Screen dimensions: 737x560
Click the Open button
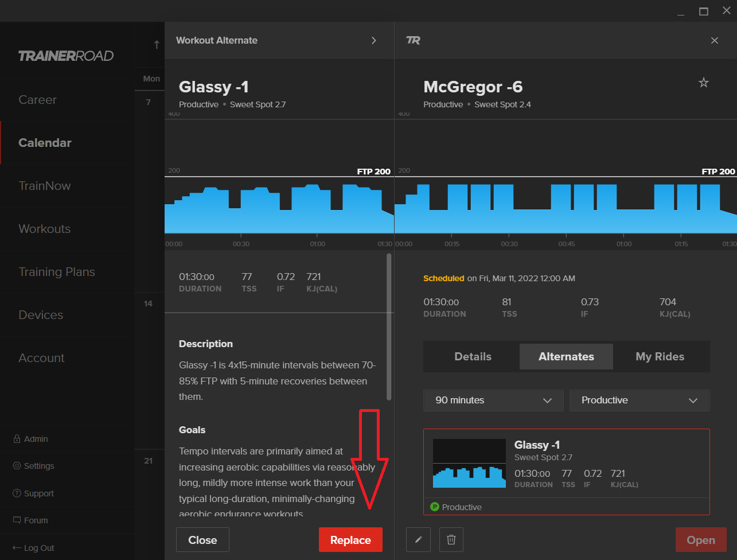pyautogui.click(x=701, y=540)
